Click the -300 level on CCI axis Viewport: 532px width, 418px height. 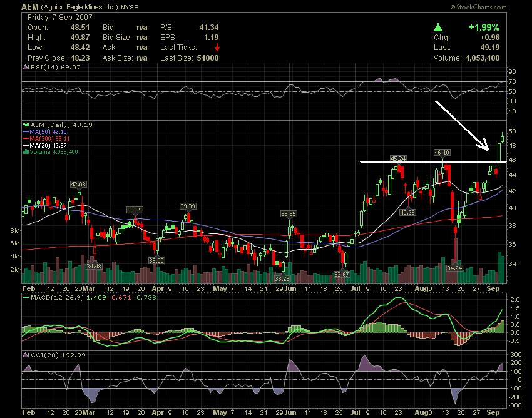pyautogui.click(x=515, y=405)
